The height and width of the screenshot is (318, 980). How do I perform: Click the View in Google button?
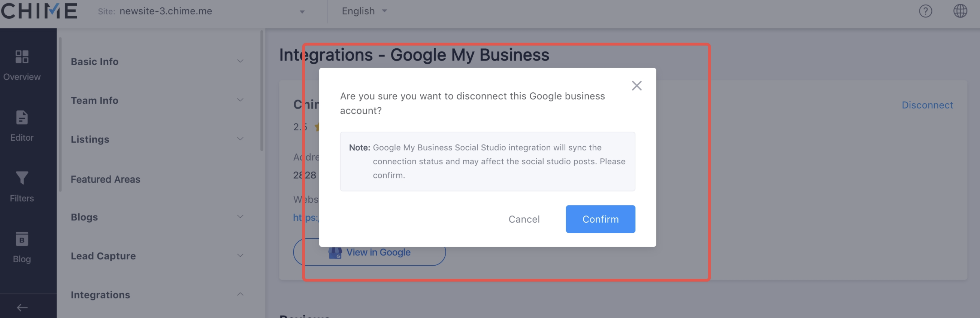click(369, 252)
